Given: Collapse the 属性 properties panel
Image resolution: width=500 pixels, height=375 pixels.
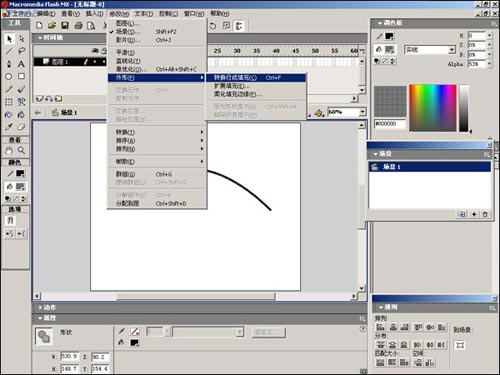Looking at the screenshot, I should (40, 318).
